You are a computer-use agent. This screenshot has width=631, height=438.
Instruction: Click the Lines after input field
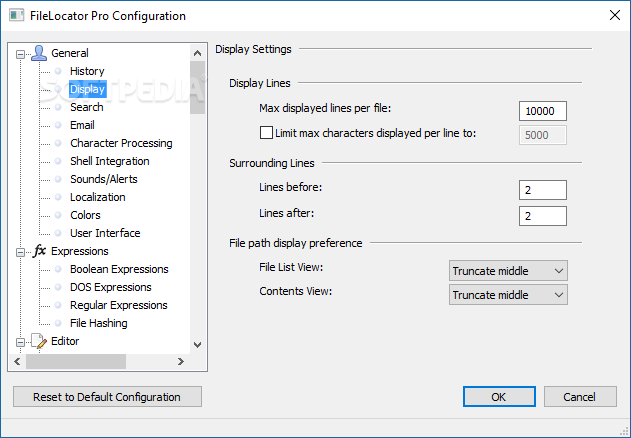(x=543, y=216)
